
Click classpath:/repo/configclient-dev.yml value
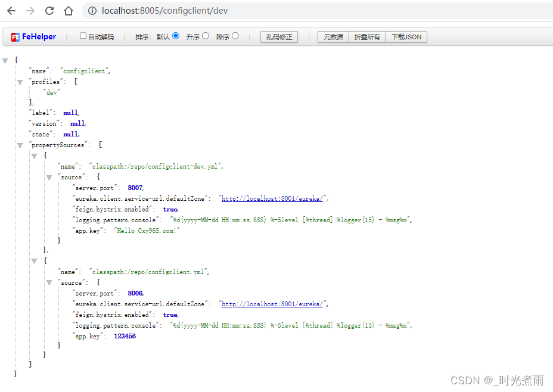pos(156,166)
